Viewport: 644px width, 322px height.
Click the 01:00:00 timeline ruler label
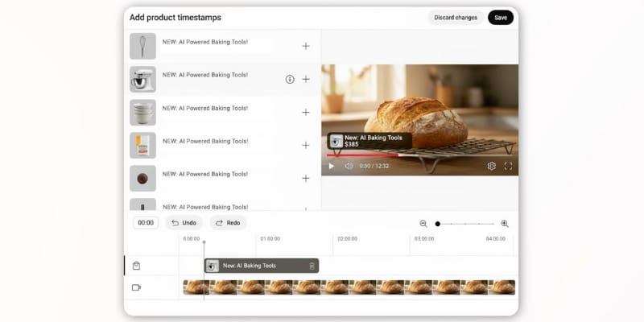(x=270, y=238)
